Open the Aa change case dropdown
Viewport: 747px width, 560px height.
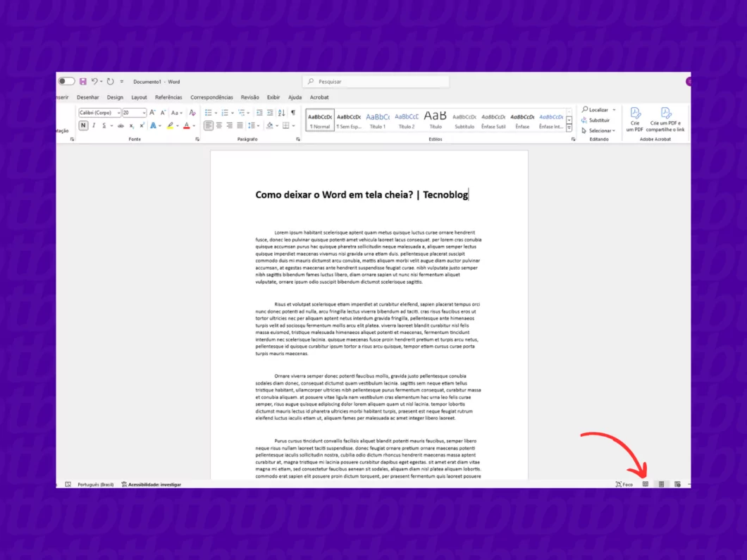[x=176, y=113]
